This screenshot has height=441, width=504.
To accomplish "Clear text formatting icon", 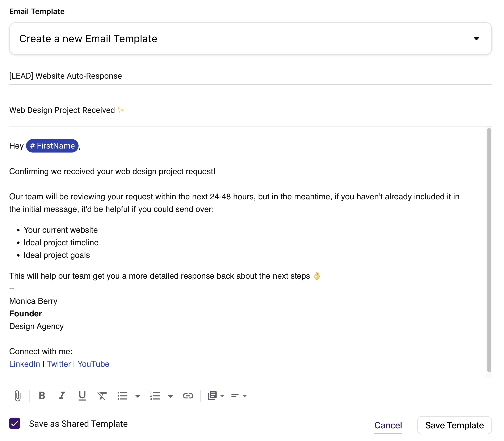I will 102,396.
